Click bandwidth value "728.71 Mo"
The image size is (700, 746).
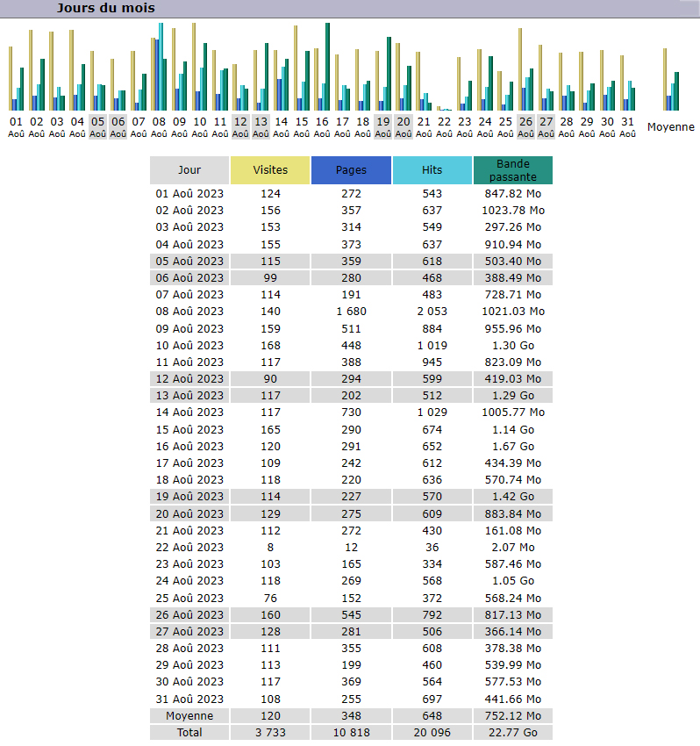tap(513, 295)
